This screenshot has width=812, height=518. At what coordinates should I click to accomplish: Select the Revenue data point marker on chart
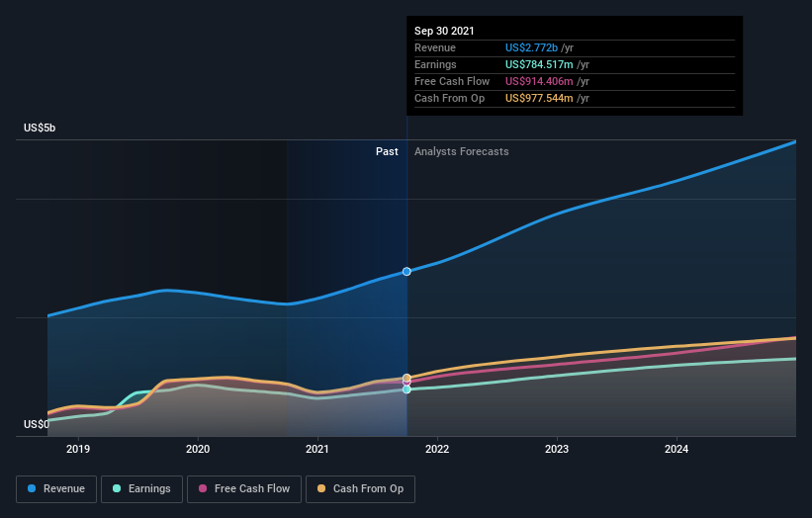406,272
